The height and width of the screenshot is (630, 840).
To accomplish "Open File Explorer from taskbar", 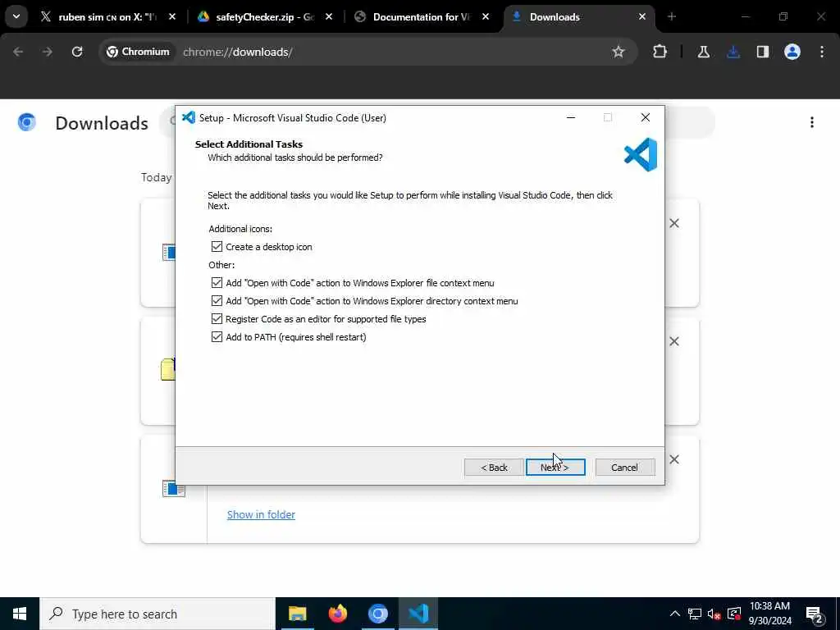I will pyautogui.click(x=297, y=614).
